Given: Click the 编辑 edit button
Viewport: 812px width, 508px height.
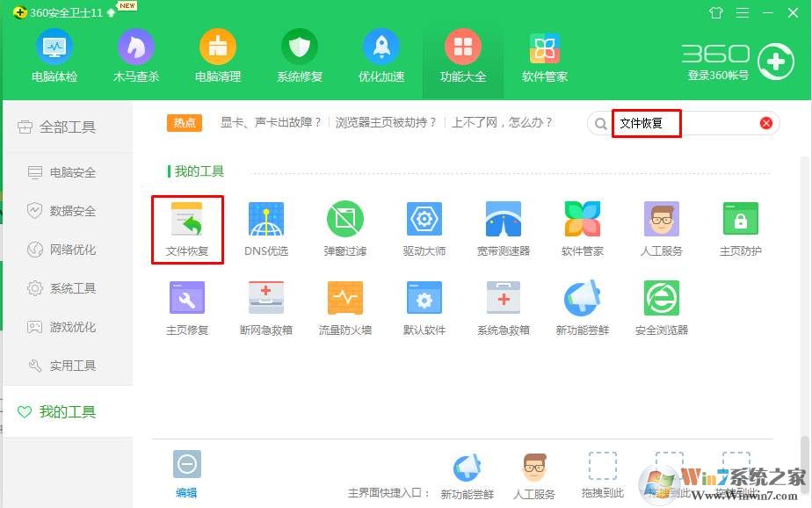Looking at the screenshot, I should [x=186, y=474].
